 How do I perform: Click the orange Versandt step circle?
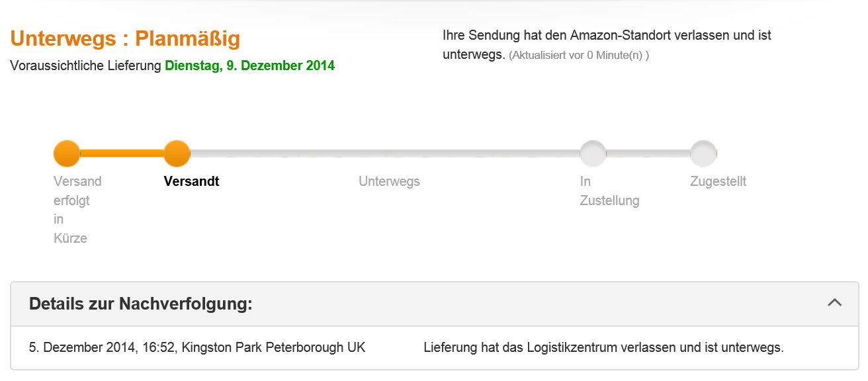coord(177,153)
